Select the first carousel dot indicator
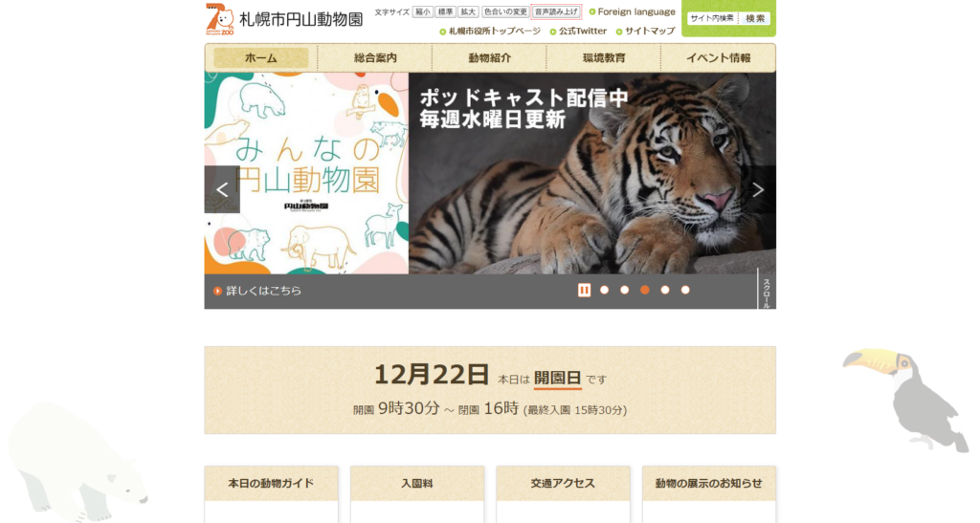 pyautogui.click(x=604, y=290)
